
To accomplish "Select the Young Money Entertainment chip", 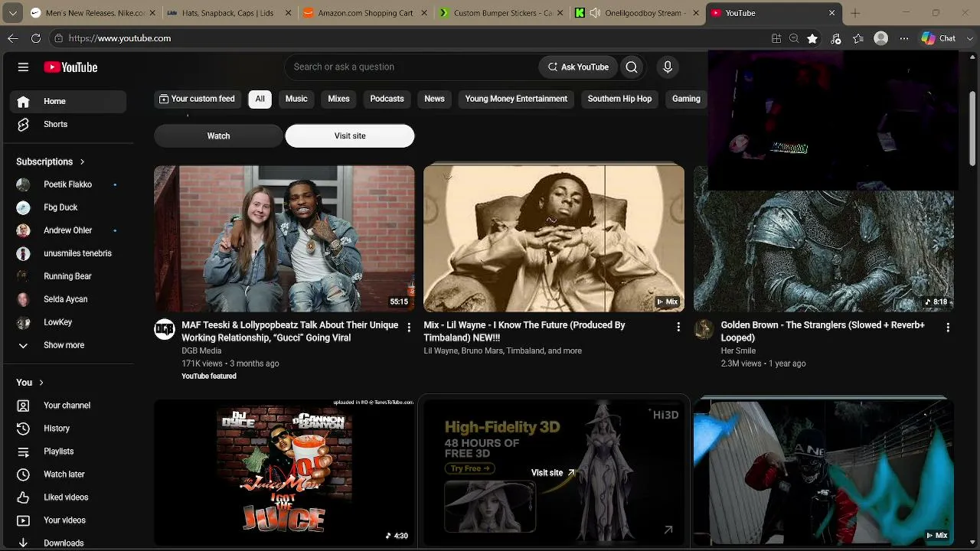I will pyautogui.click(x=516, y=99).
